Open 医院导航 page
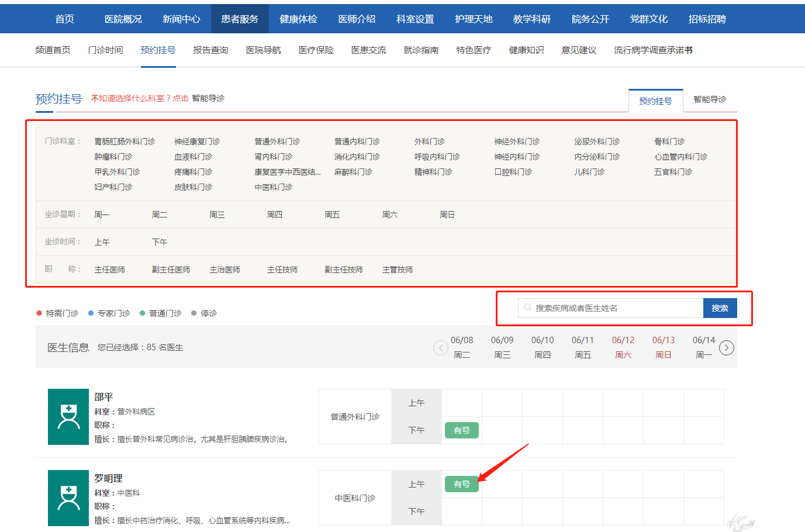805x532 pixels. click(263, 50)
